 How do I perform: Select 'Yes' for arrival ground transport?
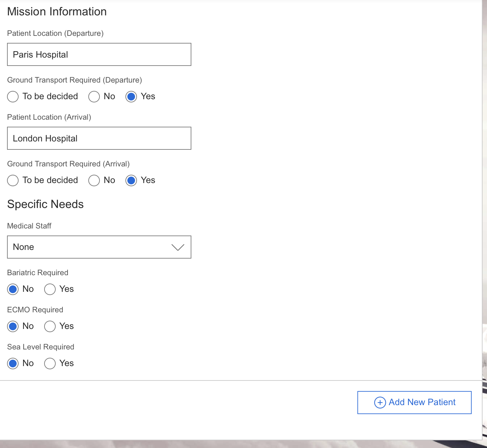[x=131, y=180]
